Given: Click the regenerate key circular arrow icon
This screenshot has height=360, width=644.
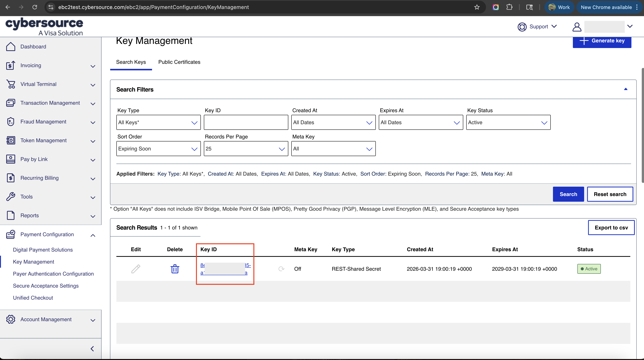Looking at the screenshot, I should [x=281, y=269].
